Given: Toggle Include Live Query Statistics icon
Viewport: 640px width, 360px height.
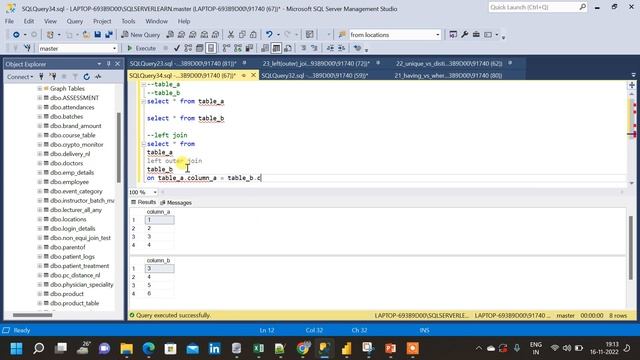Looking at the screenshot, I should (x=238, y=48).
